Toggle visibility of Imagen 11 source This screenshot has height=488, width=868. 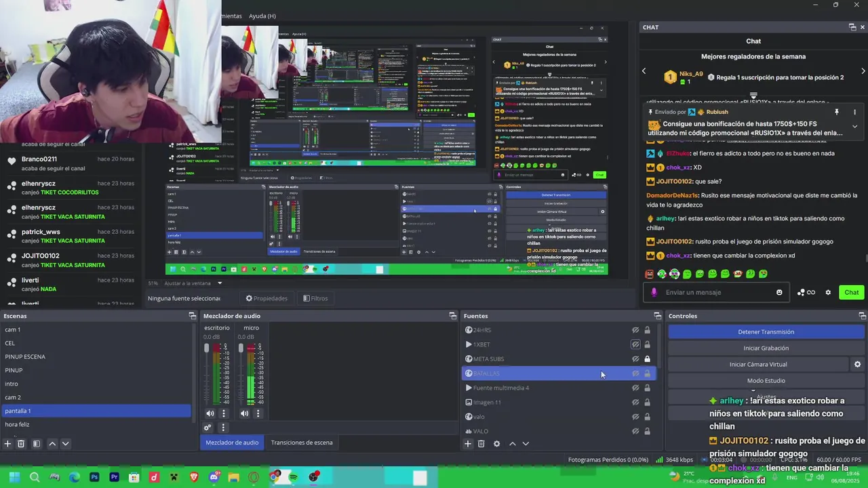pyautogui.click(x=635, y=403)
